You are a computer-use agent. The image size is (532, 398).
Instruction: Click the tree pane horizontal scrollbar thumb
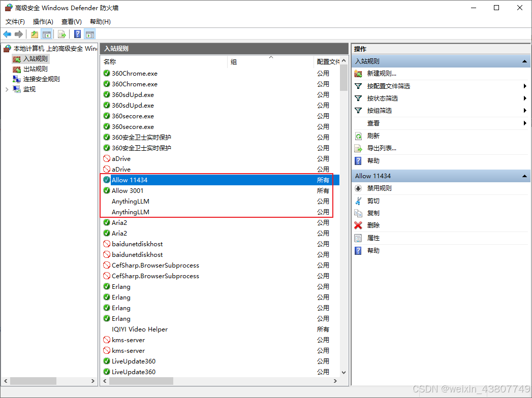tap(33, 381)
